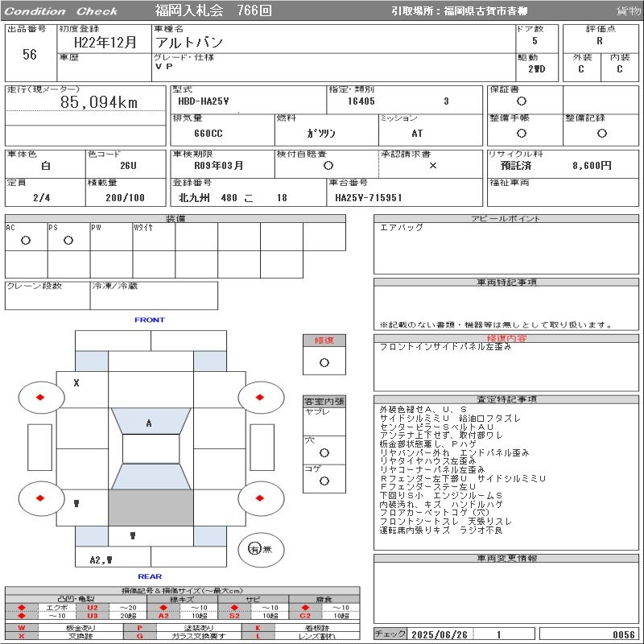644x644 pixels.
Task: Click the circled 有 spare tire indicator
Action: [x=254, y=549]
